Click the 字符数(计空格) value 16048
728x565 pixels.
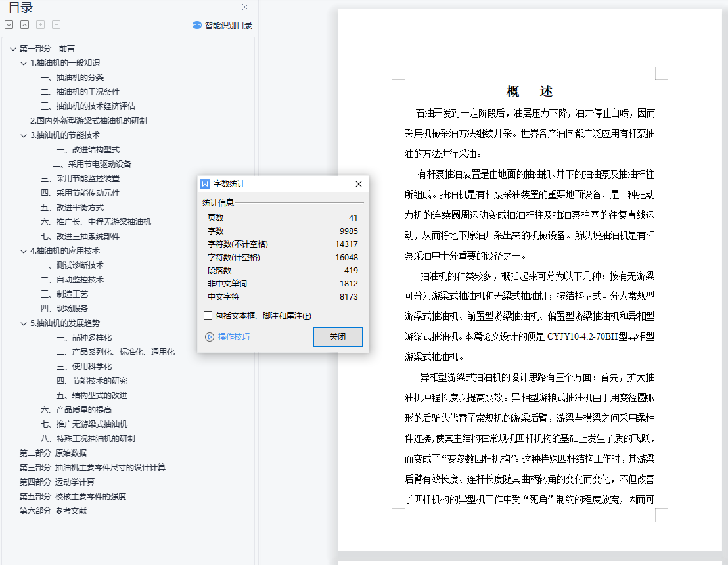(x=346, y=257)
